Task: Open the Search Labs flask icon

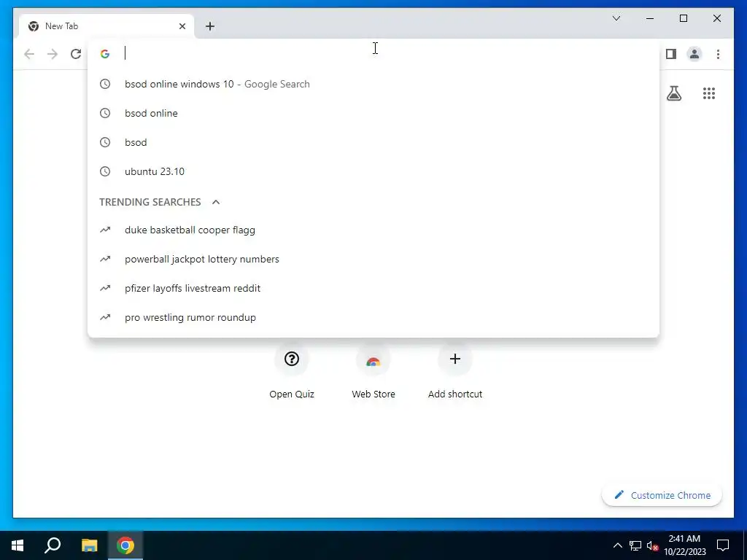Action: tap(673, 93)
